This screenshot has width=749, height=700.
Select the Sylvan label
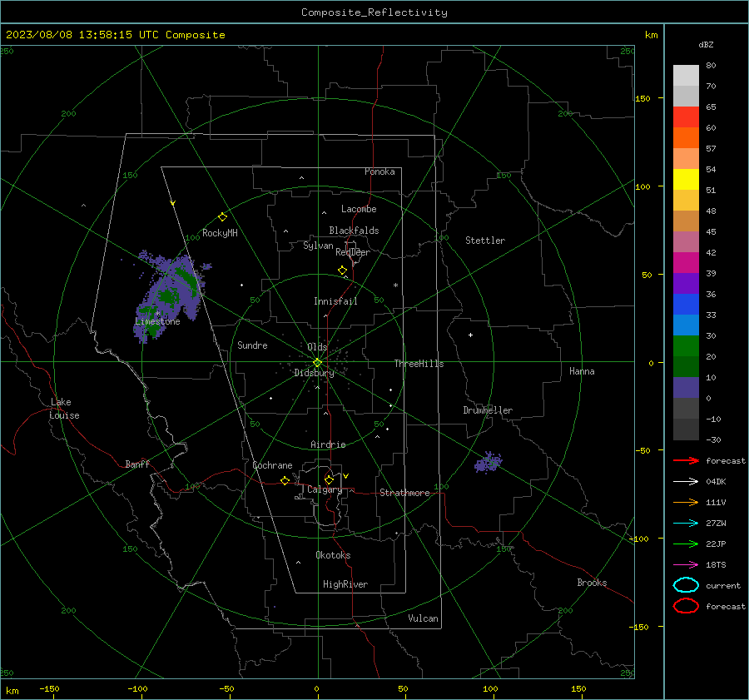[318, 246]
